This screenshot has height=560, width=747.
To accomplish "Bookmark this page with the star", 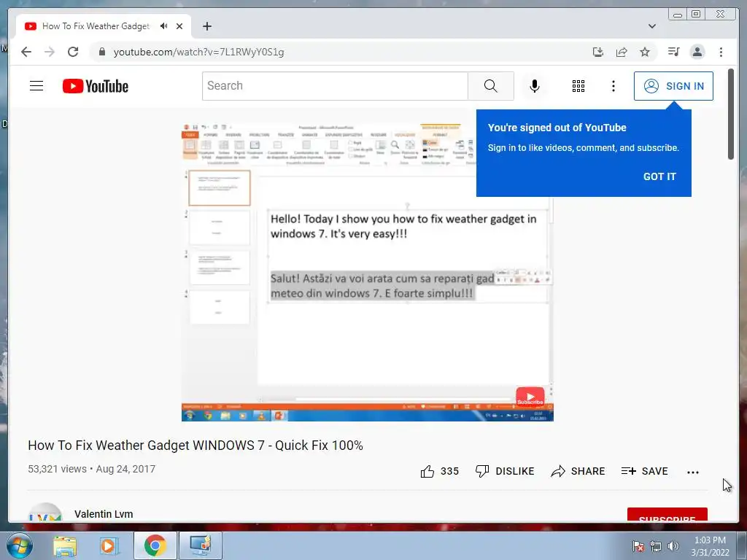I will (645, 52).
